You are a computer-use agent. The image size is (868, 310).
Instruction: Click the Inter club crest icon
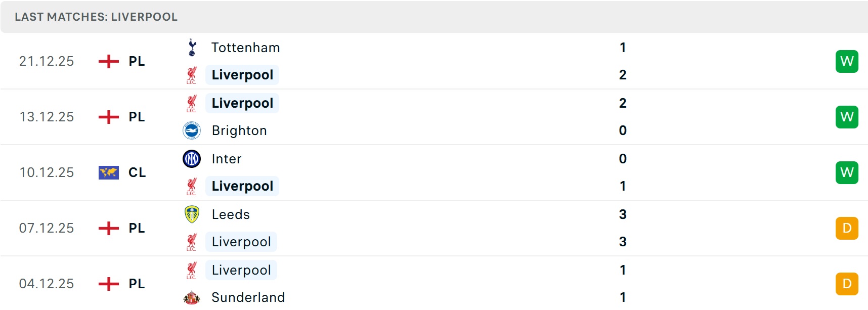(192, 159)
